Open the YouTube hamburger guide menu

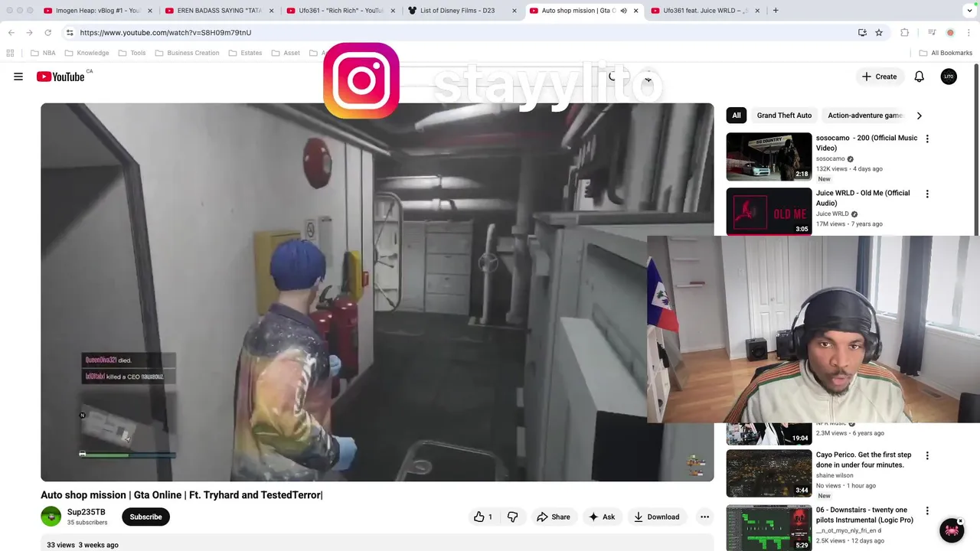click(18, 77)
